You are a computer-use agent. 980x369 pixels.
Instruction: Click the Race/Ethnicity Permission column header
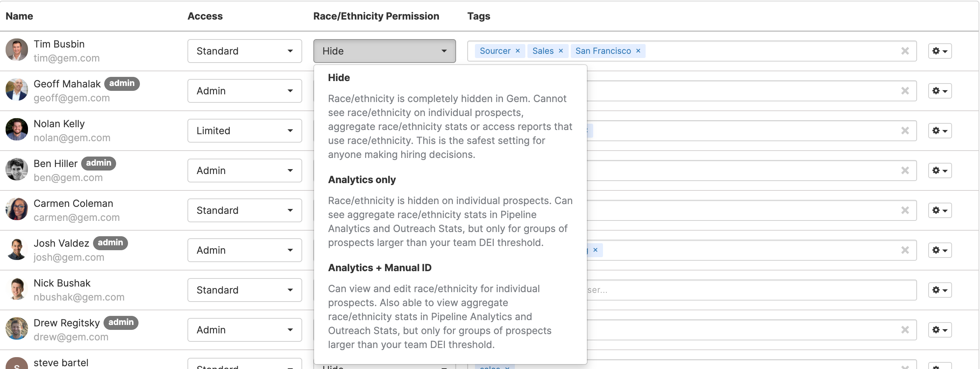[x=376, y=16]
